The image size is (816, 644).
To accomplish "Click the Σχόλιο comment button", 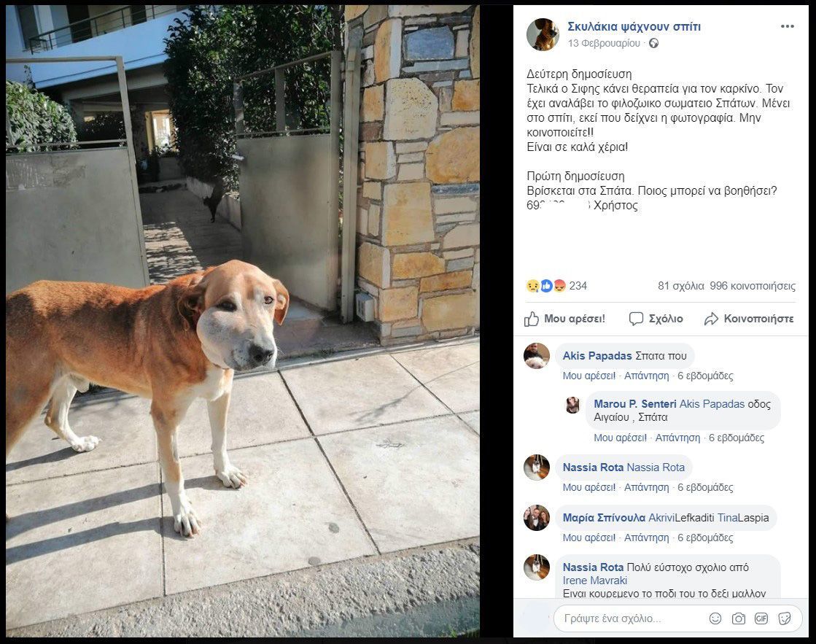I will tap(656, 319).
